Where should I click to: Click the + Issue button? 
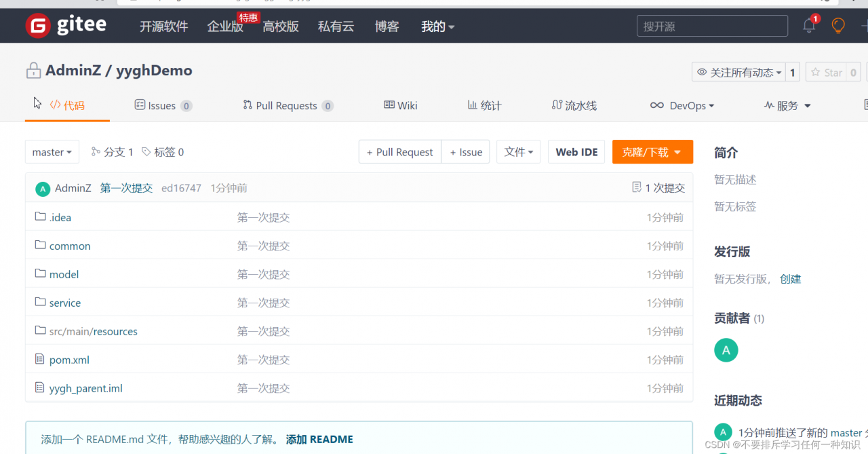[x=466, y=152]
